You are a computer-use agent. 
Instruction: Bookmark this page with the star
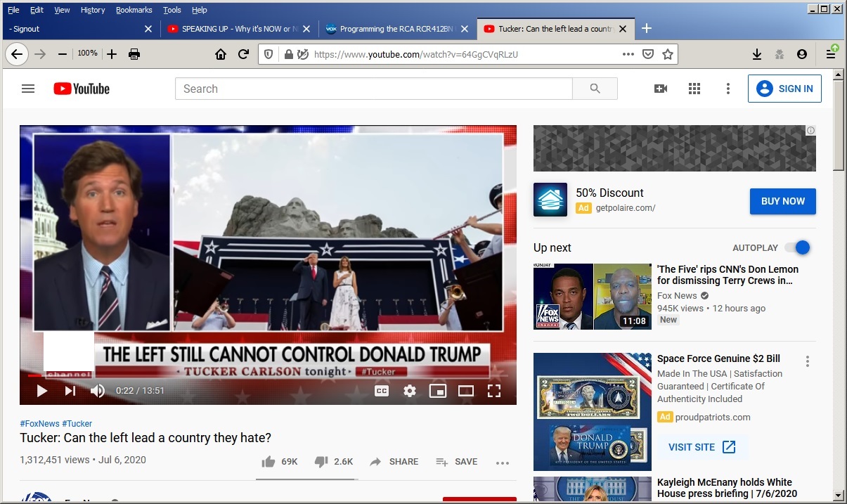[668, 54]
